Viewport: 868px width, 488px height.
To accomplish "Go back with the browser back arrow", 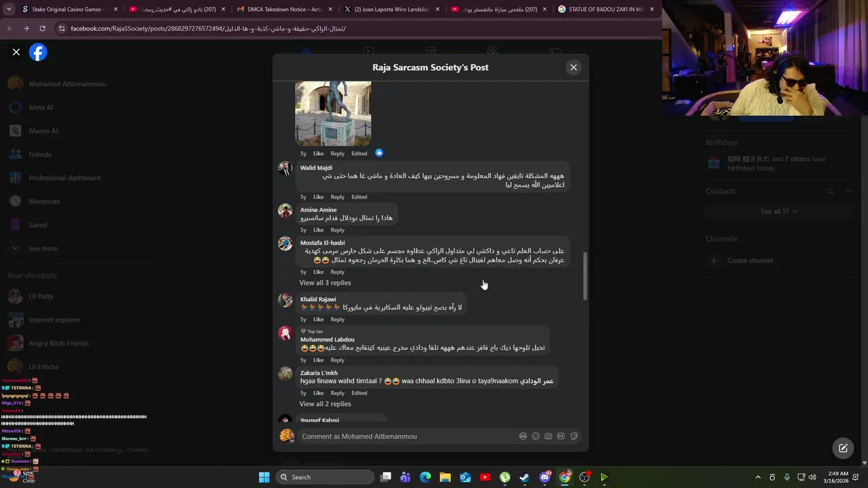I will pyautogui.click(x=9, y=28).
